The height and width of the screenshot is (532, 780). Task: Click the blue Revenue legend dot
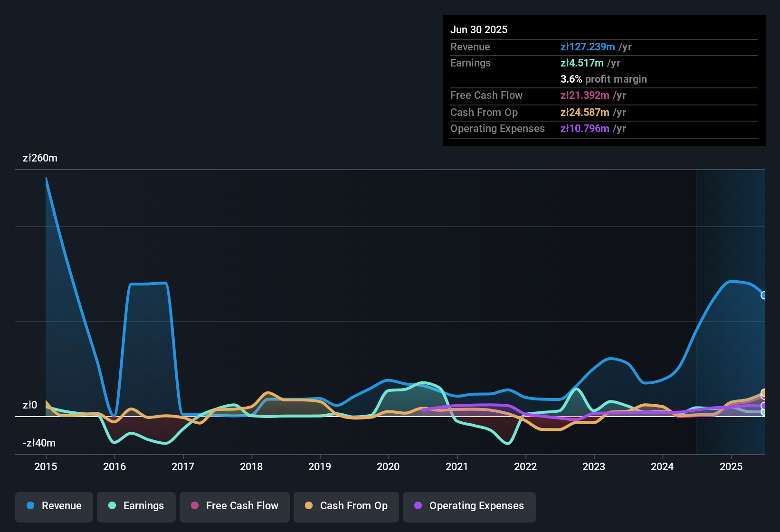click(x=30, y=506)
